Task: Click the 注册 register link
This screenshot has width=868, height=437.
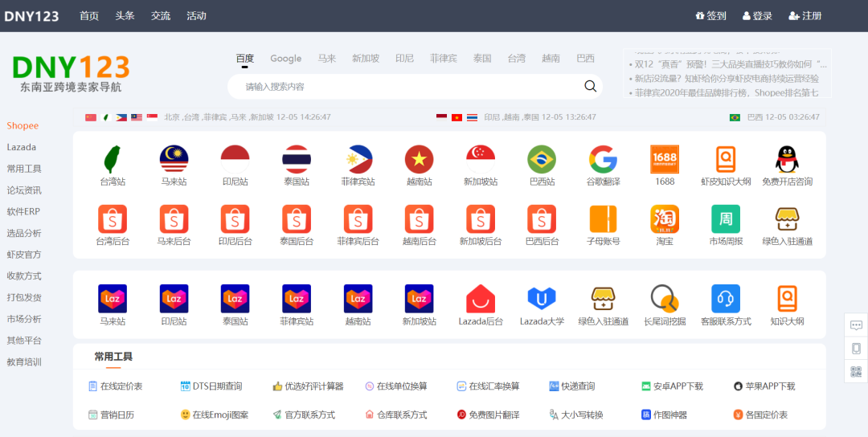Action: (x=805, y=16)
